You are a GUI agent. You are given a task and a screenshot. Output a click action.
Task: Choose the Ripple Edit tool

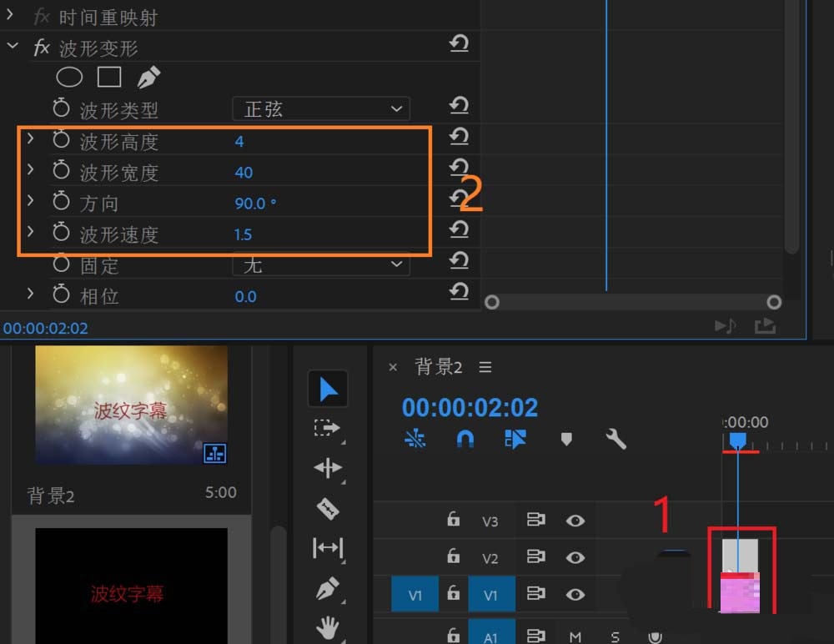[x=327, y=467]
